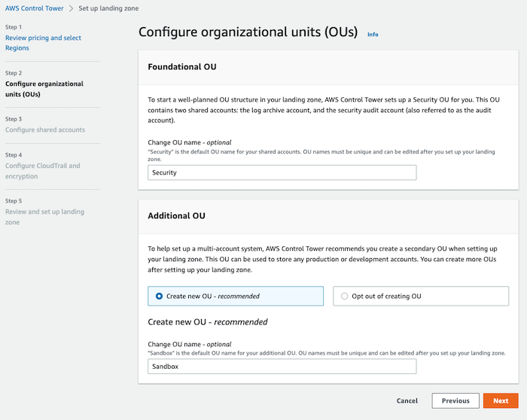Viewport: 527px width, 420px height.
Task: Click the Configure organizational units page title
Action: [x=248, y=33]
